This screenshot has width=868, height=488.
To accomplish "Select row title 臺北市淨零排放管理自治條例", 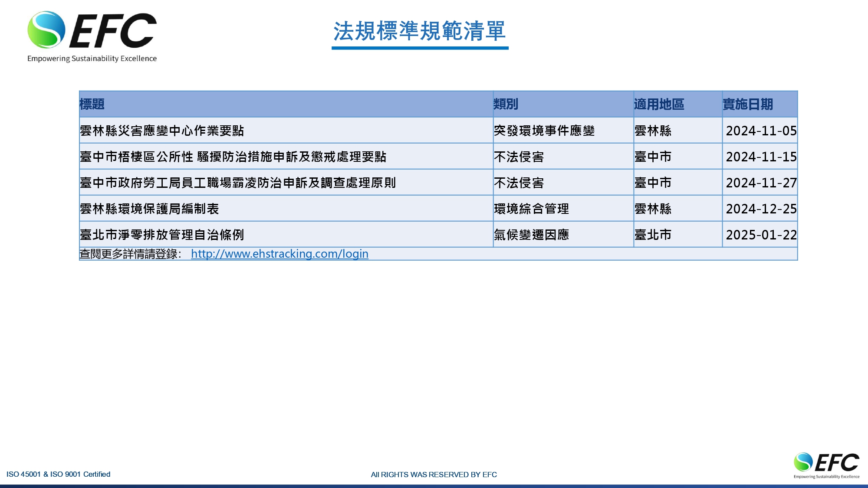I will click(x=162, y=235).
